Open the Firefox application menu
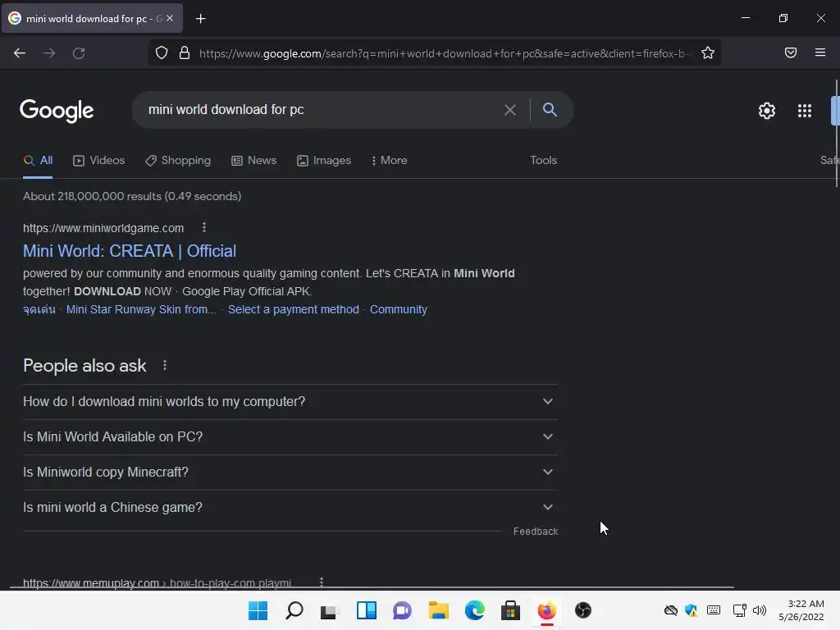Image resolution: width=840 pixels, height=630 pixels. [x=820, y=52]
